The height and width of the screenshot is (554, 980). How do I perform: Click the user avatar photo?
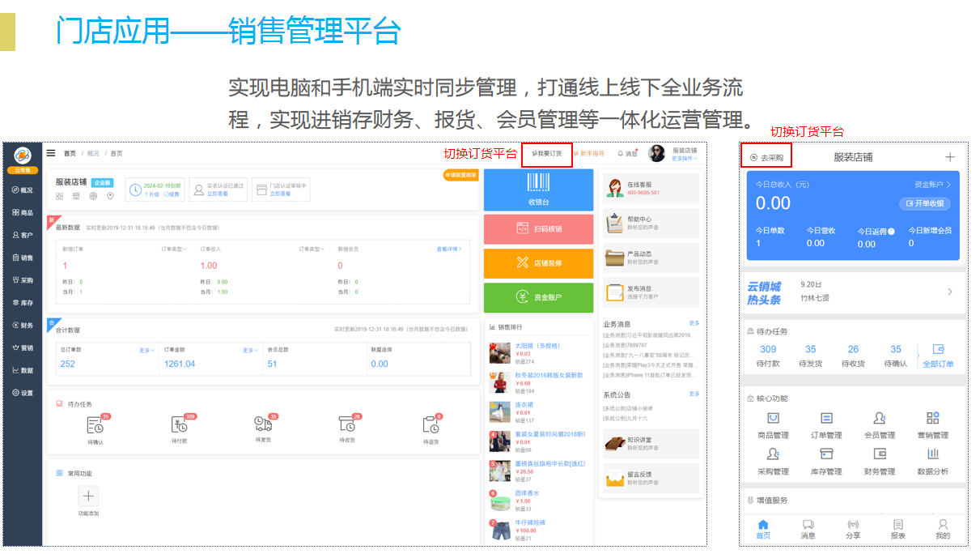click(x=657, y=153)
